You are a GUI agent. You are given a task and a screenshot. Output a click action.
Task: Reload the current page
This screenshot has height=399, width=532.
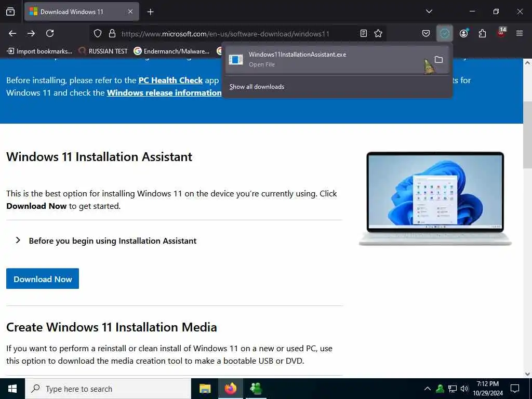tap(50, 33)
